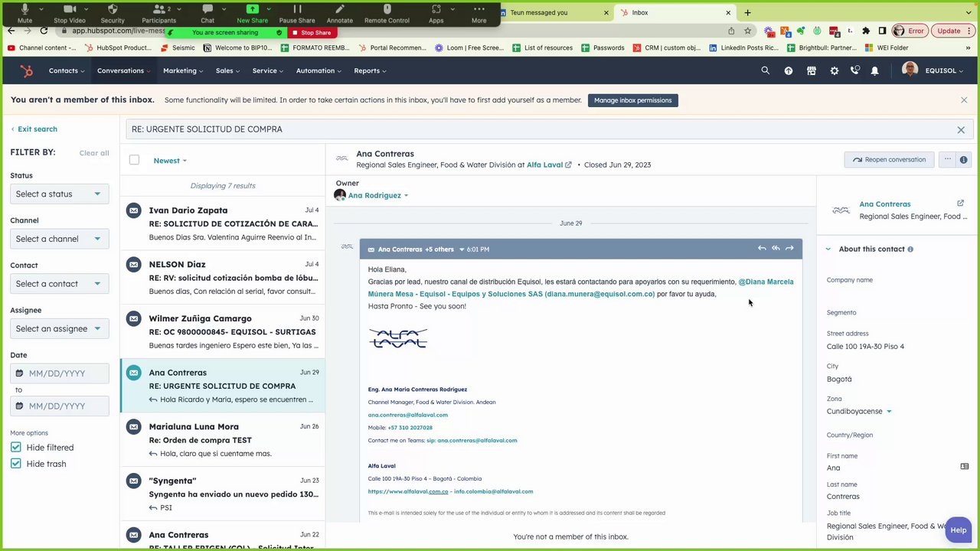Image resolution: width=980 pixels, height=551 pixels.
Task: Click Reopen conversation button
Action: click(x=889, y=159)
